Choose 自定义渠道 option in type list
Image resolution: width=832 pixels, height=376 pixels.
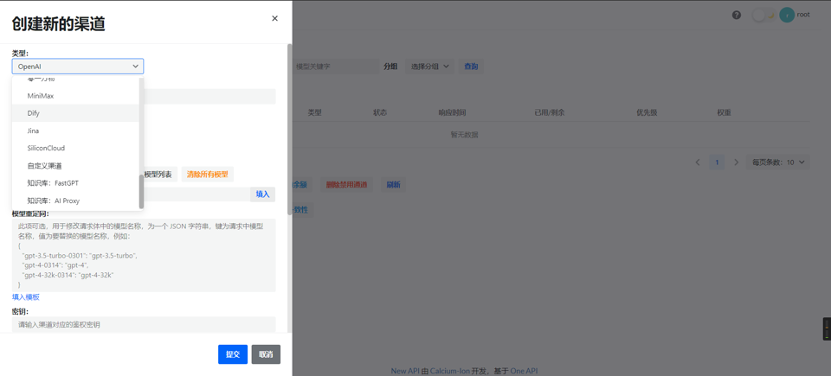click(x=75, y=166)
